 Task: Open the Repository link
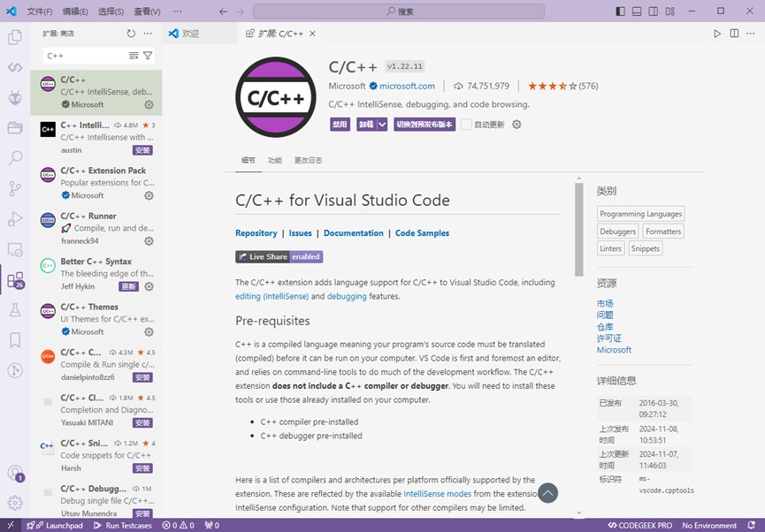256,233
